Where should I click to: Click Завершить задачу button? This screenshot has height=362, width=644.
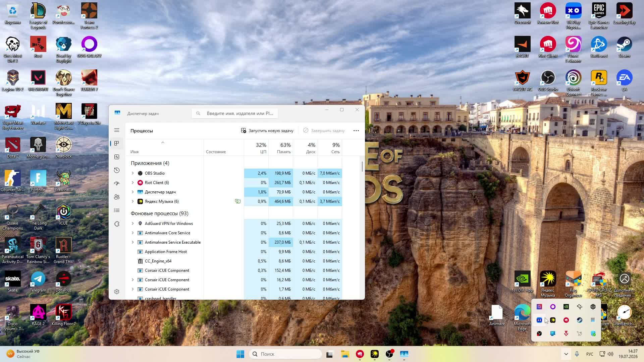tap(324, 131)
